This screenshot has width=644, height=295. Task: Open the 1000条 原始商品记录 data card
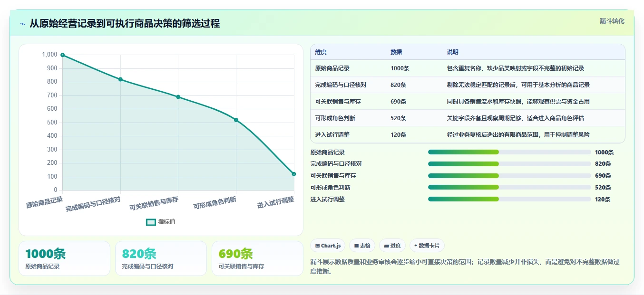click(x=64, y=258)
